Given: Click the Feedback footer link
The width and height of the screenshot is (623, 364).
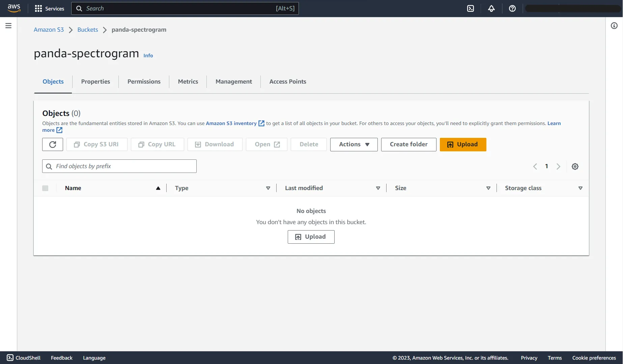Looking at the screenshot, I should (62, 358).
